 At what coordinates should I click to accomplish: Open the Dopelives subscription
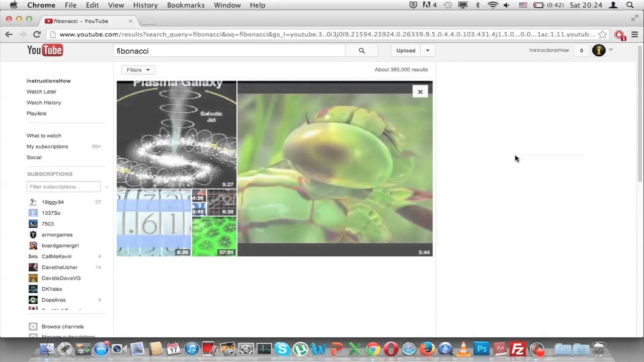[53, 300]
